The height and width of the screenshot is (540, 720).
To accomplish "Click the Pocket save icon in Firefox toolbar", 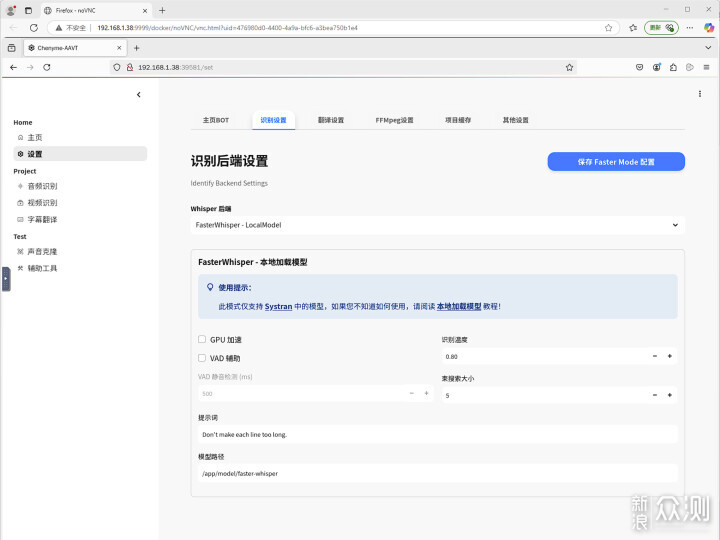I will (639, 67).
